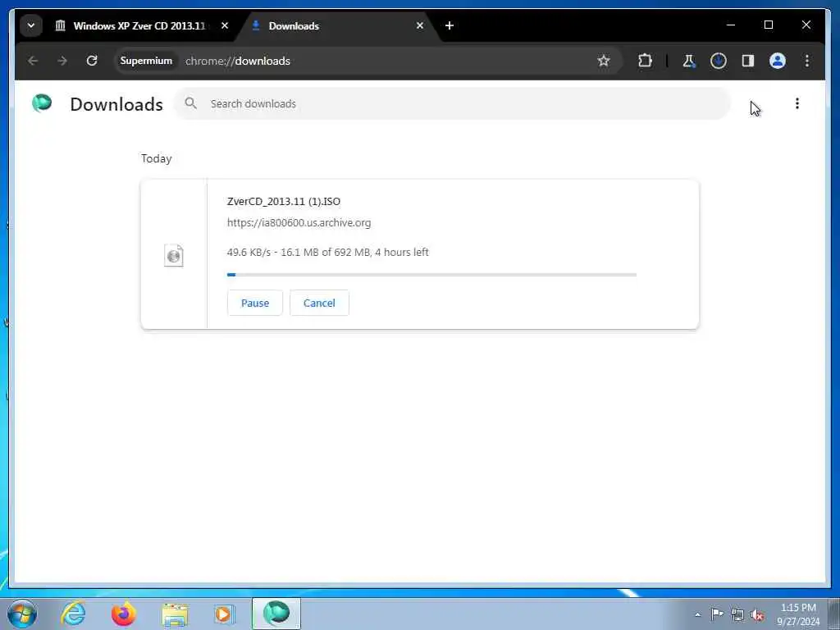The image size is (840, 630).
Task: Click the Supermium taskbar button
Action: click(276, 614)
